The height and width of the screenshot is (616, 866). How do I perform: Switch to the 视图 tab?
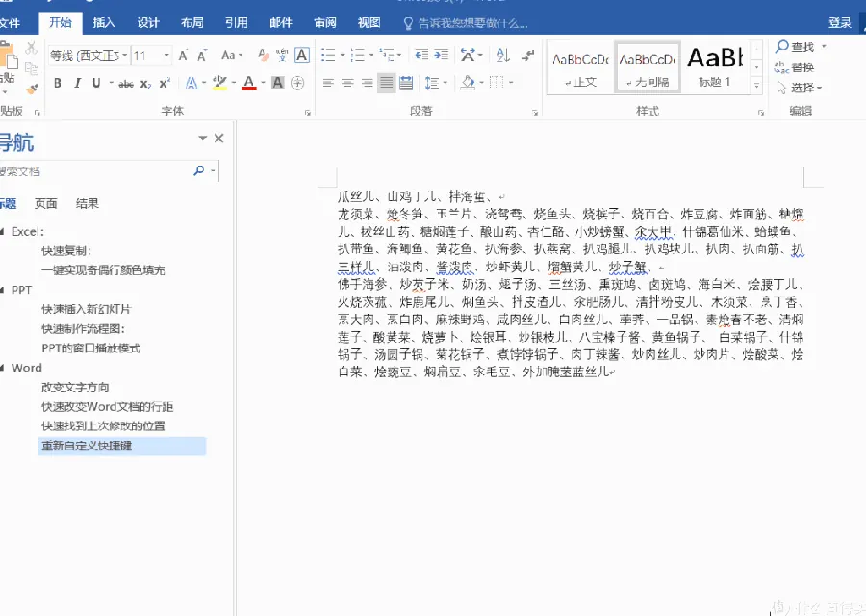[x=369, y=23]
